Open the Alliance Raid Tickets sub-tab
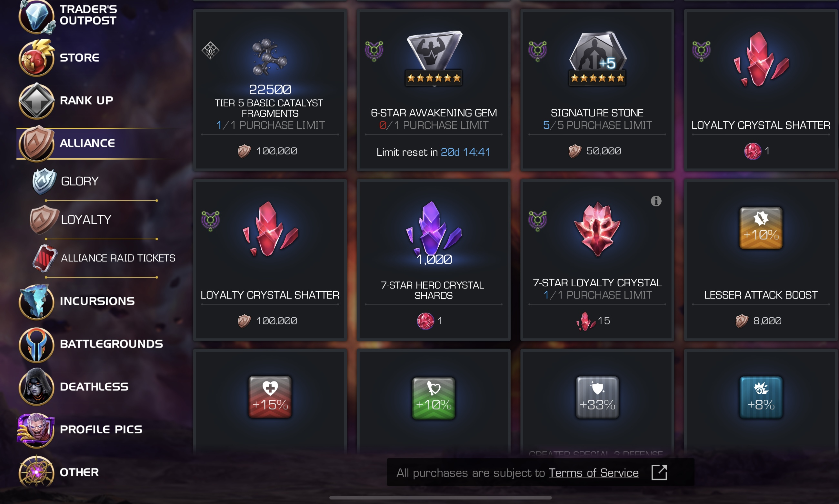 (118, 258)
